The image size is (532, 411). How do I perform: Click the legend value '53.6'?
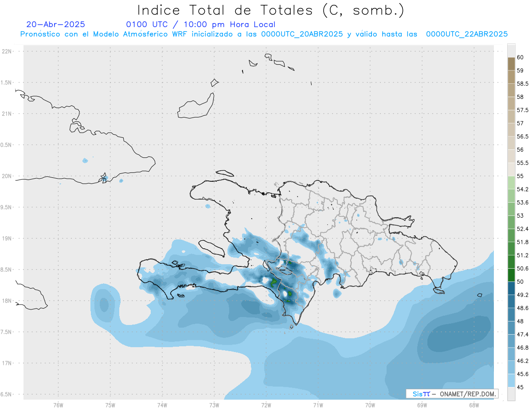tap(523, 203)
